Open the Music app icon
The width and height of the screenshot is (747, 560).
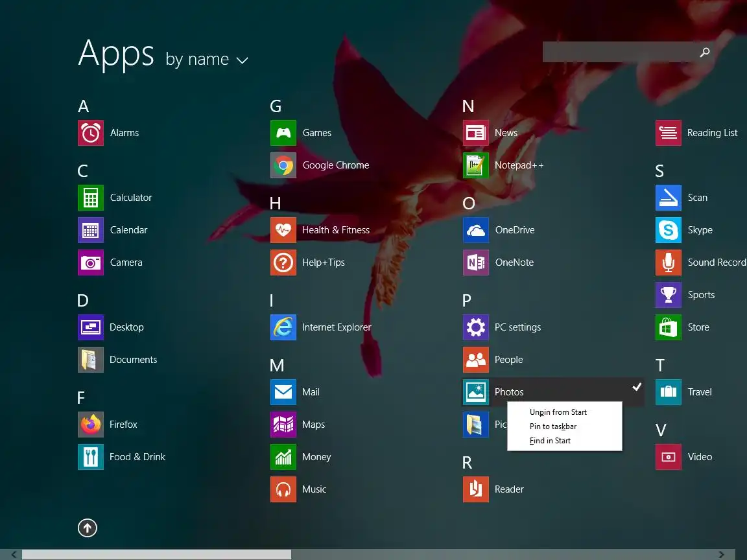pos(283,489)
